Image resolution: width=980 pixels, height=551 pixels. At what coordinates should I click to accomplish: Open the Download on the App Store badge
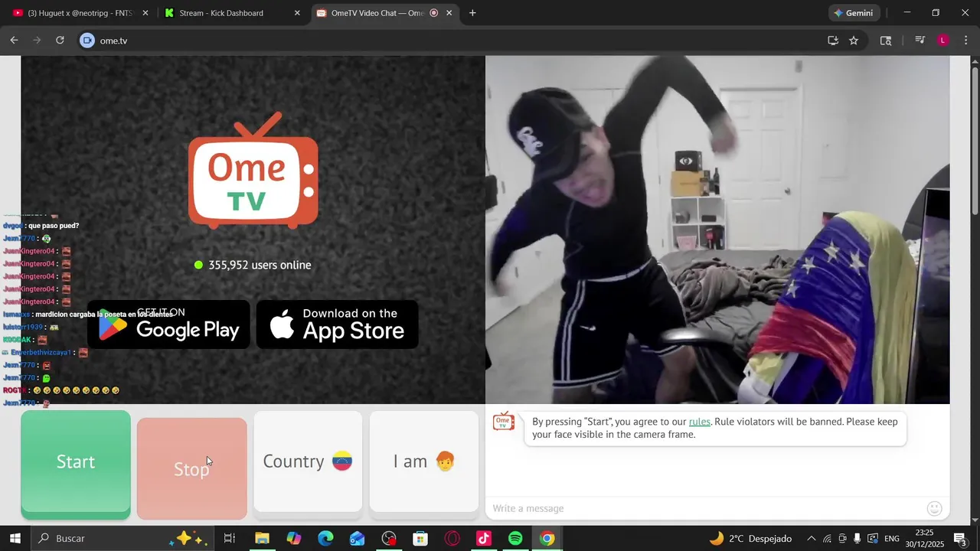(x=338, y=324)
